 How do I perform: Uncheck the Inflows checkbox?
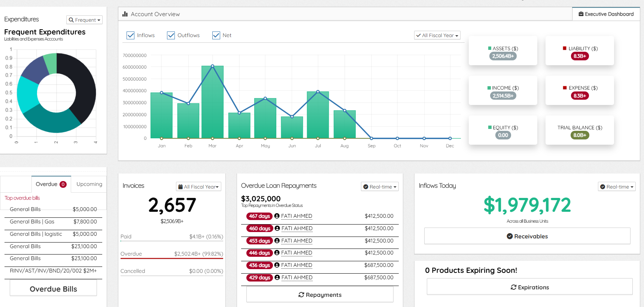[130, 35]
